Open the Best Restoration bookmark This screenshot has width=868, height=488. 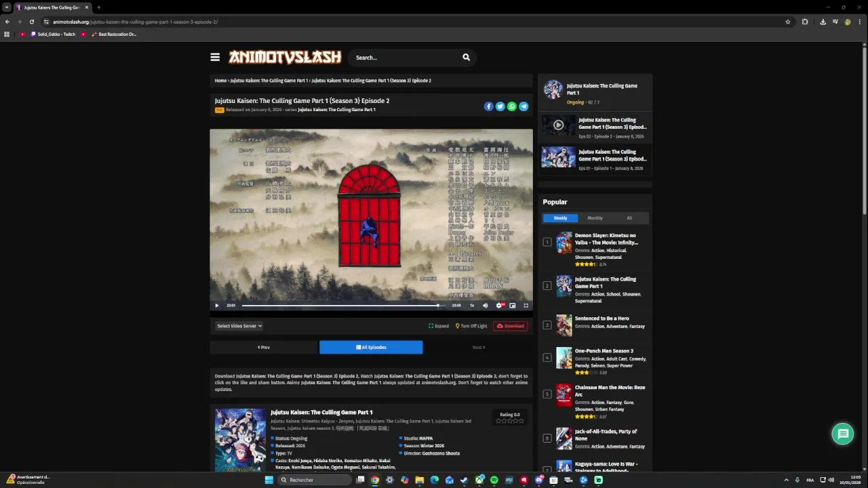coord(113,34)
